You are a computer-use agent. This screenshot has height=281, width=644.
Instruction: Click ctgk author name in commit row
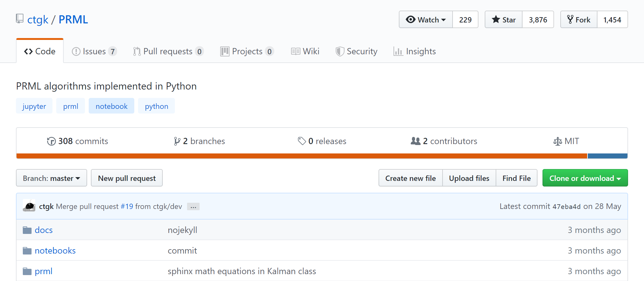point(46,206)
